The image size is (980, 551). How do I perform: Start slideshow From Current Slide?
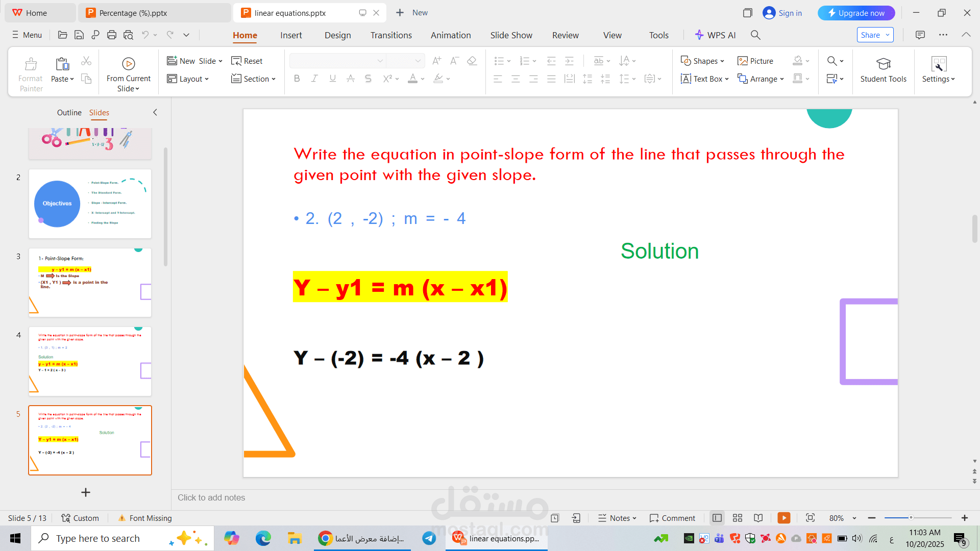[x=129, y=74]
